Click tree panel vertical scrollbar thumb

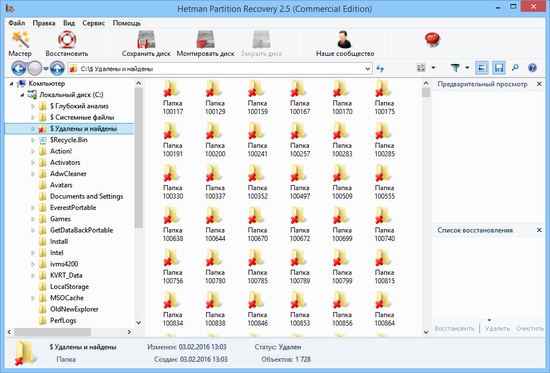coord(139,158)
